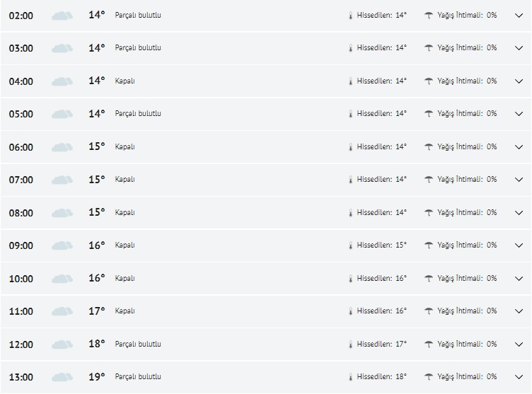The width and height of the screenshot is (532, 394).
Task: Expand the 05:00 hourly row chevron
Action: pos(519,114)
